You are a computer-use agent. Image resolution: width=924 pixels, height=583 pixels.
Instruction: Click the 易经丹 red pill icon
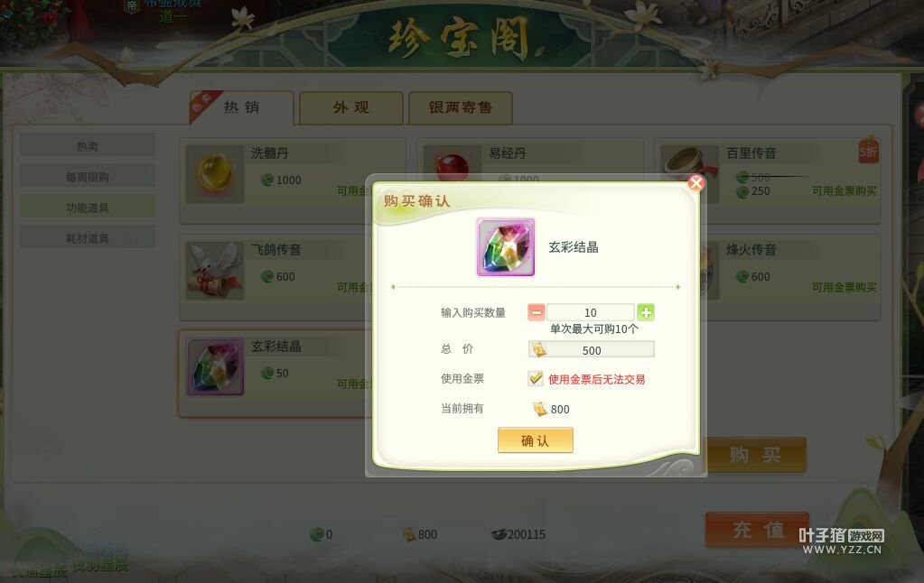tap(453, 163)
